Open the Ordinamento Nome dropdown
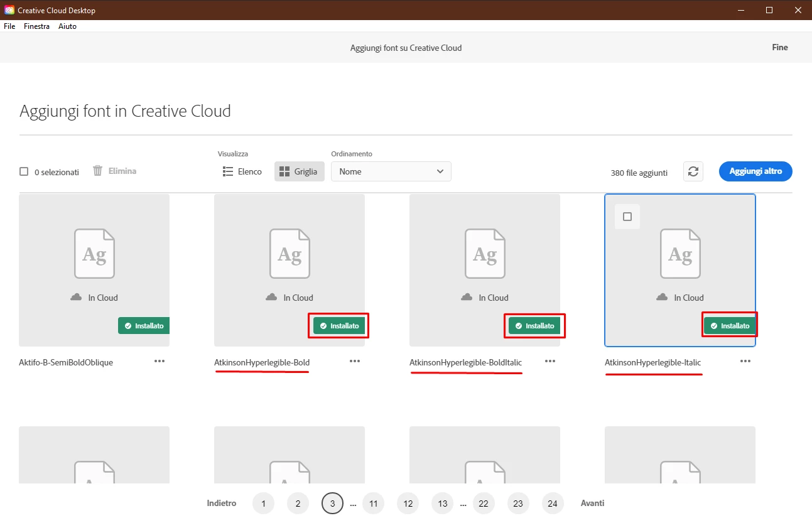 pos(391,171)
